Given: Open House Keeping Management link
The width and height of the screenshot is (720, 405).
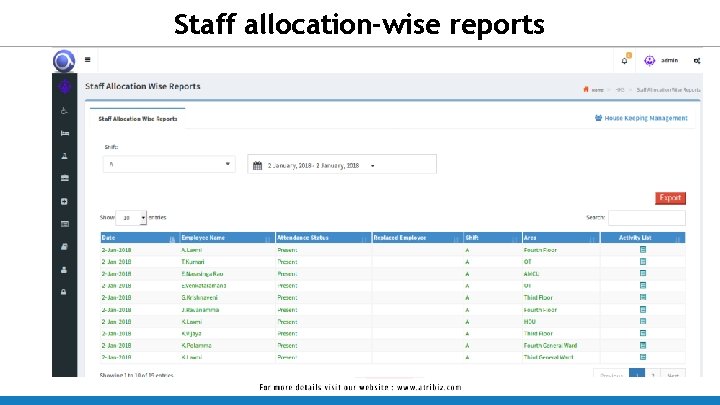Looking at the screenshot, I should point(641,118).
